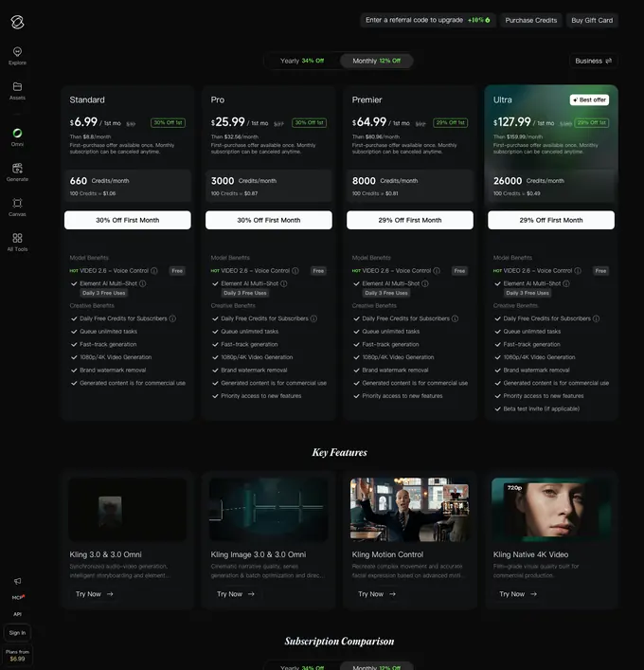
Task: Click Ultra plan title
Action: point(502,100)
